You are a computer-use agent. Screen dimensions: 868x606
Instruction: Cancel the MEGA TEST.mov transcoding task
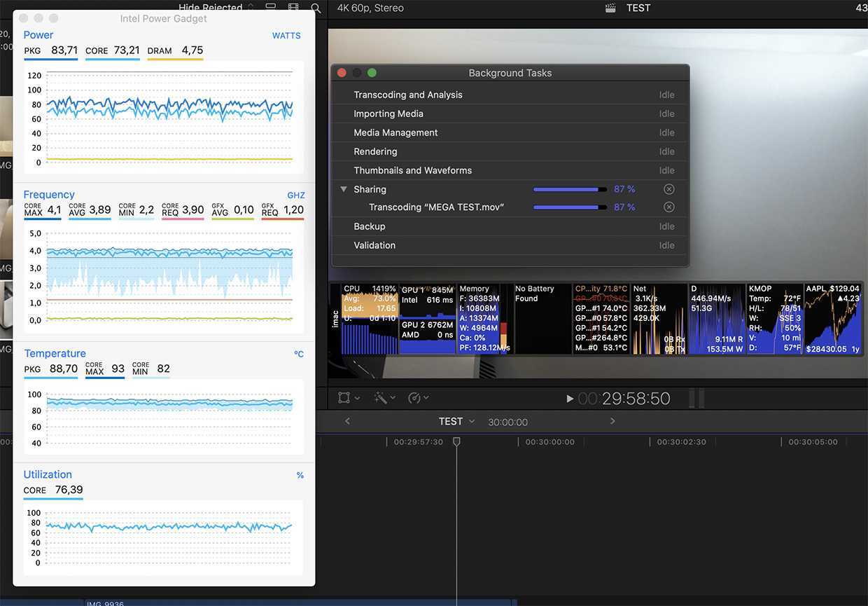pyautogui.click(x=668, y=207)
